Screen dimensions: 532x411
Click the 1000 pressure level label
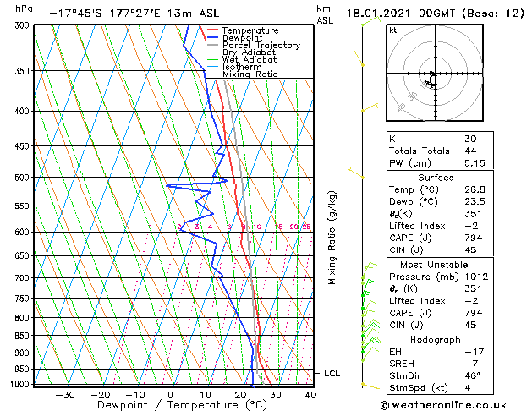(x=22, y=385)
